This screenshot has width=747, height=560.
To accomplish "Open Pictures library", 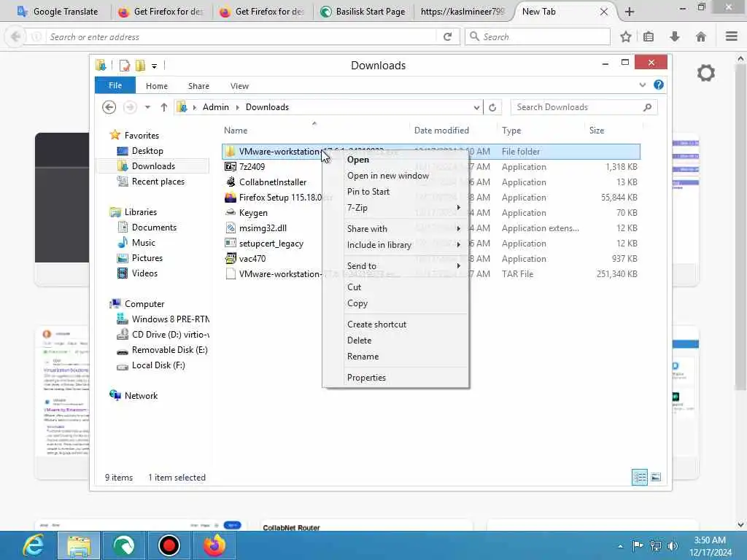I will [x=147, y=258].
